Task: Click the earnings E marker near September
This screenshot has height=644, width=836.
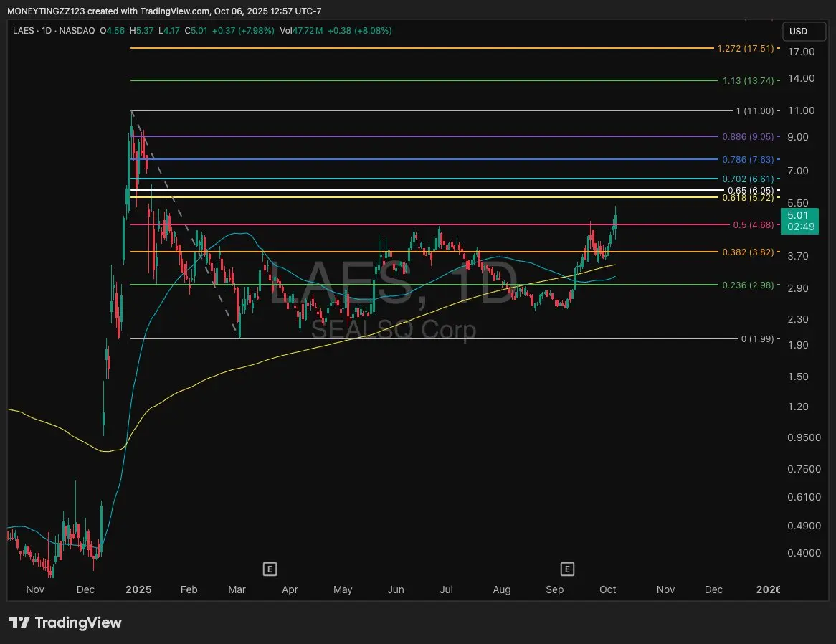Action: click(x=567, y=569)
